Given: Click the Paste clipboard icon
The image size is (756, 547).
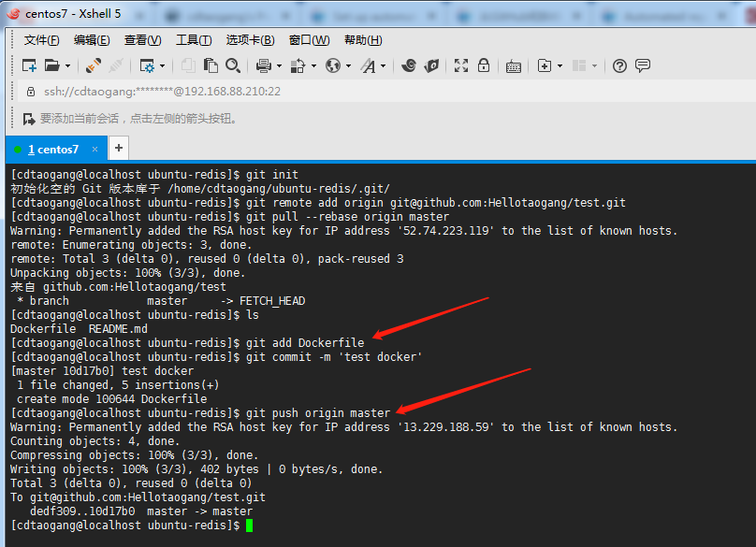Looking at the screenshot, I should 211,65.
